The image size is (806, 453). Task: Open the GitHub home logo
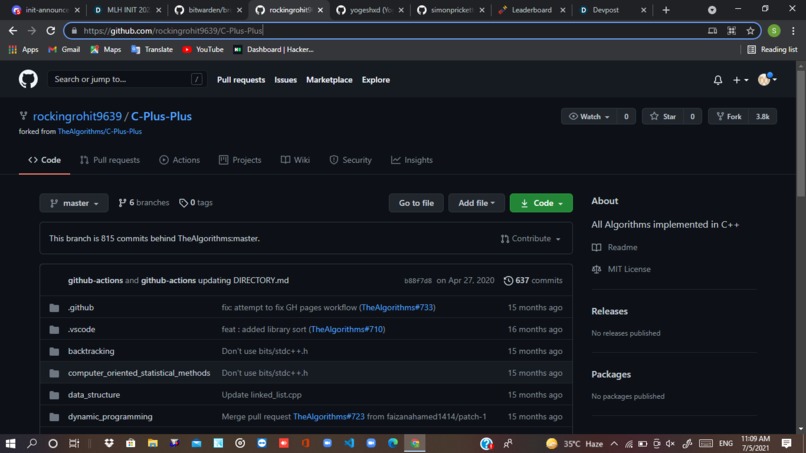click(x=28, y=79)
